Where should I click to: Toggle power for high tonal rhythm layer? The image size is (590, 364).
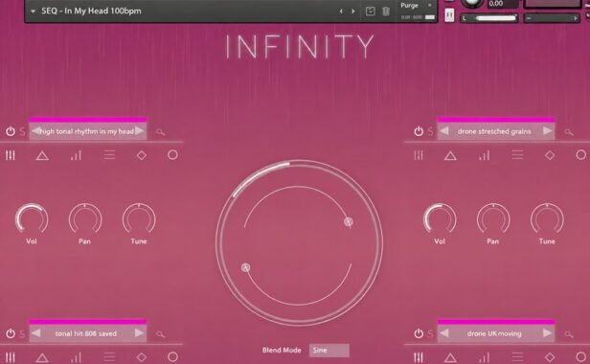(11, 131)
